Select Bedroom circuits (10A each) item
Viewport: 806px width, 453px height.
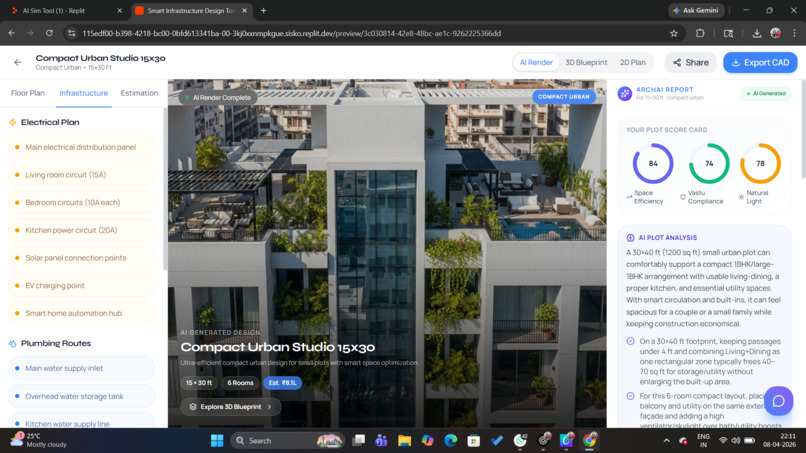pyautogui.click(x=81, y=203)
